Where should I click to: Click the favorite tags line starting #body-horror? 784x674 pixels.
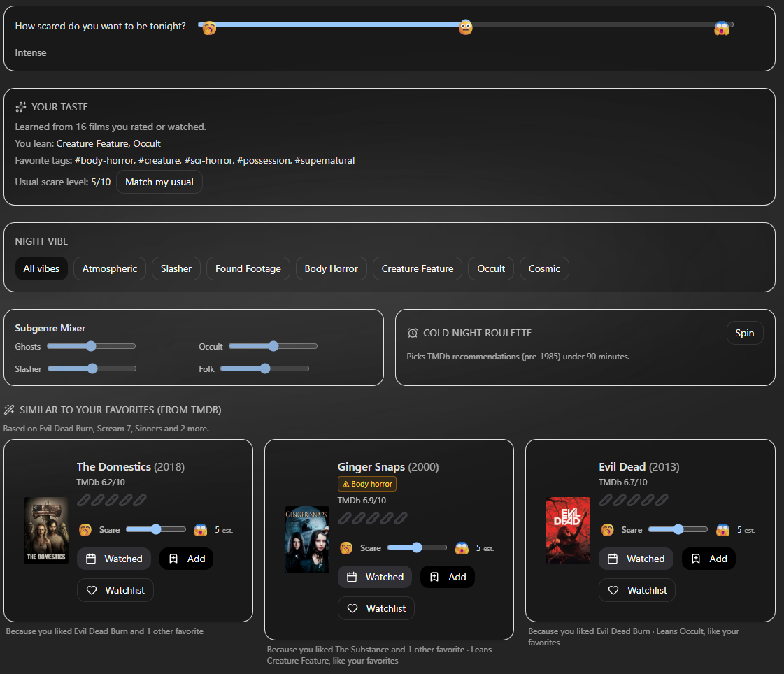click(x=185, y=161)
